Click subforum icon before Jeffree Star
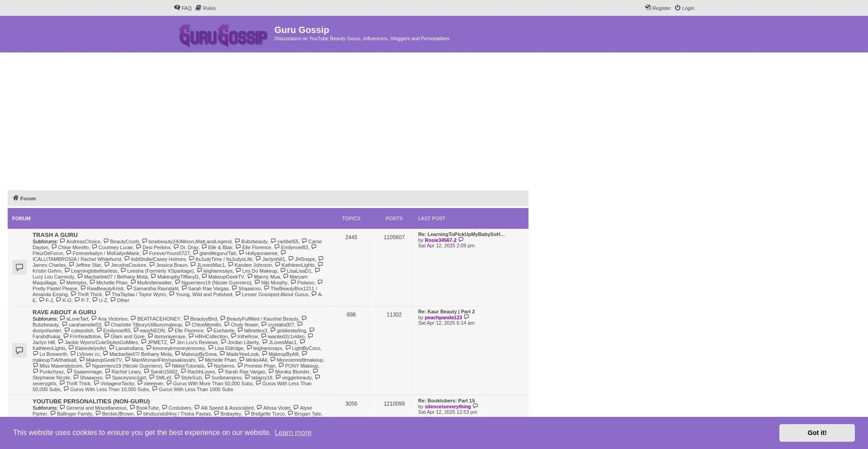This screenshot has width=868, height=449. 72,265
